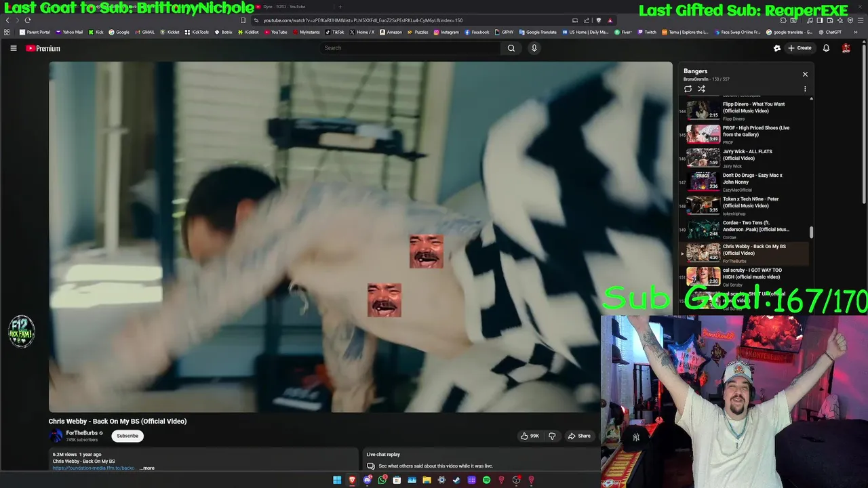The image size is (868, 488).
Task: Open Facebook bookmark
Action: (x=477, y=32)
